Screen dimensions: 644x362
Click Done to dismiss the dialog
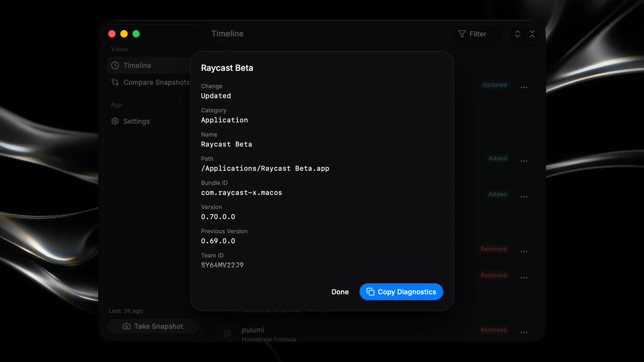pyautogui.click(x=340, y=292)
